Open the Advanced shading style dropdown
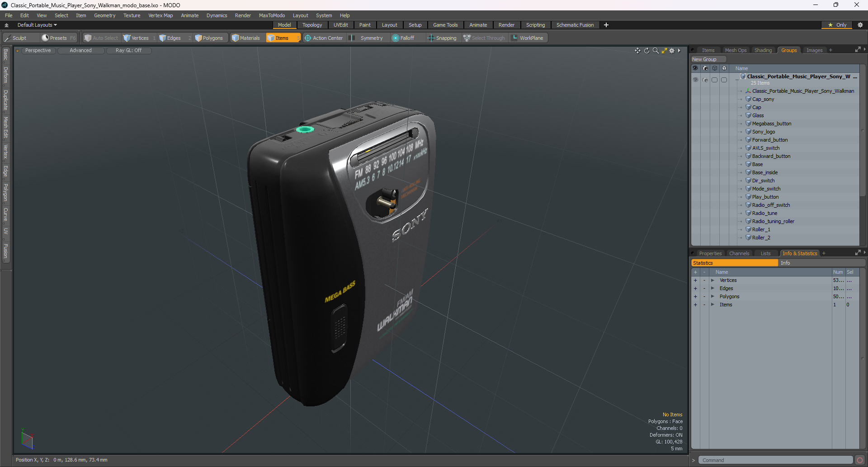868x467 pixels. click(x=81, y=51)
